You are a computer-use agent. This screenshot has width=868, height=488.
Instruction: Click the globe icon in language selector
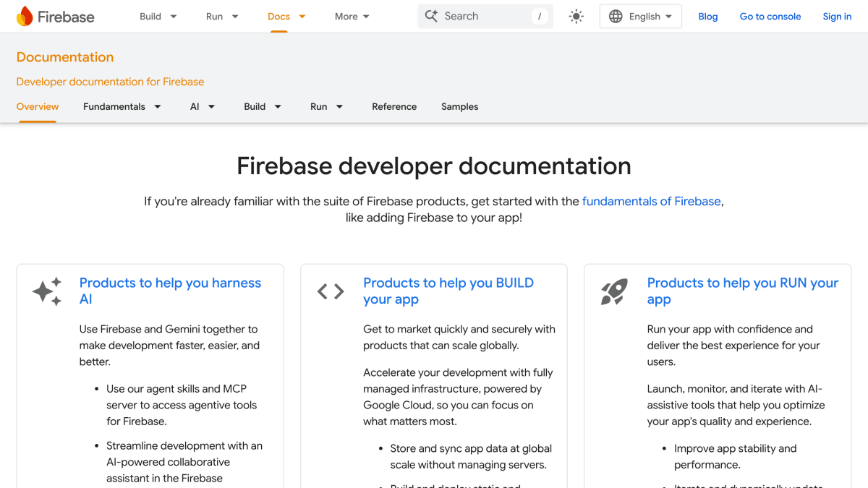[616, 17]
